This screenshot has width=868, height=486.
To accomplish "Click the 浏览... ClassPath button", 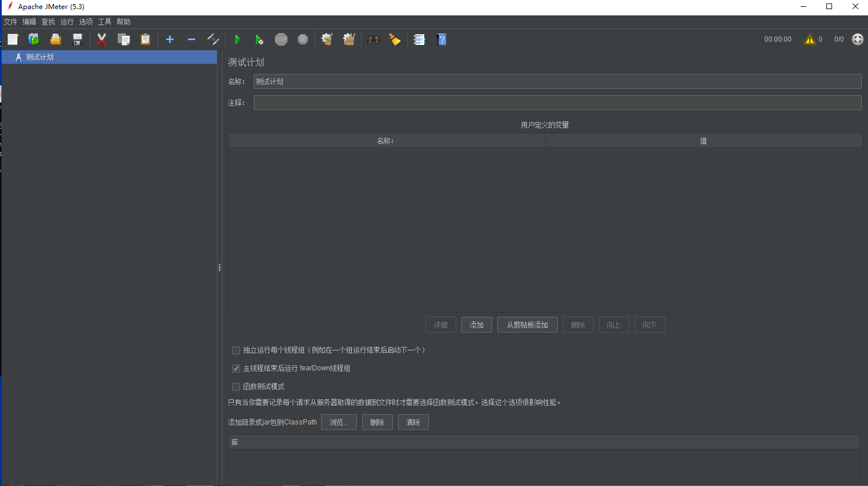I will pos(339,422).
